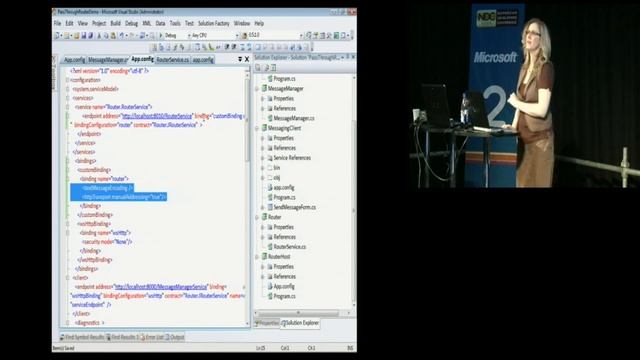Click the service name="Router.RouterService" line
This screenshot has width=640, height=360.
pyautogui.click(x=113, y=107)
